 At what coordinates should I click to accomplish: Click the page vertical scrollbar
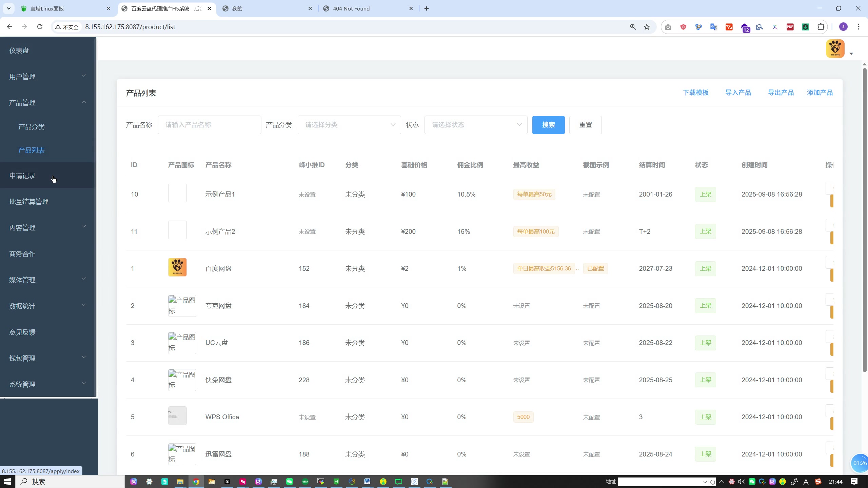(x=865, y=220)
